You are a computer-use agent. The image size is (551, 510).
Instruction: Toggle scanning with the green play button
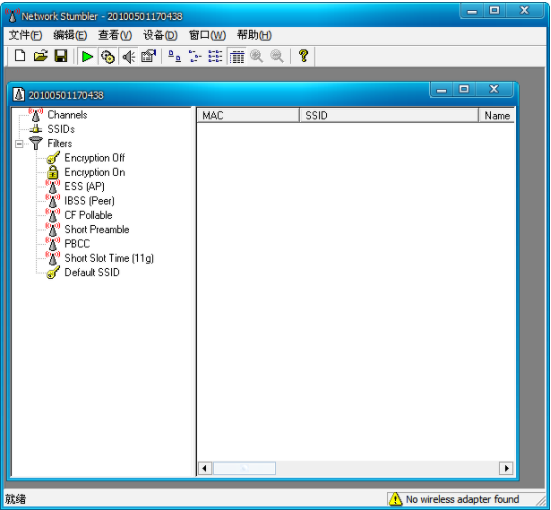click(x=87, y=57)
